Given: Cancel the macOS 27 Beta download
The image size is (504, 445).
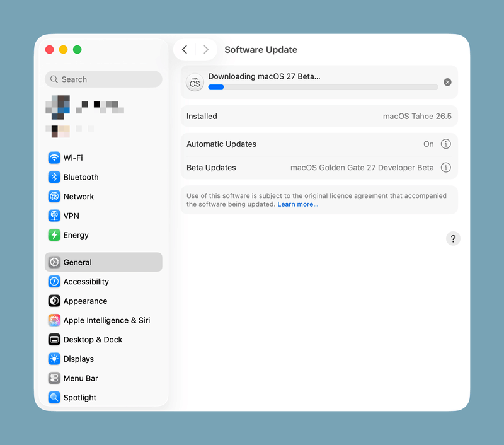Looking at the screenshot, I should [x=447, y=83].
